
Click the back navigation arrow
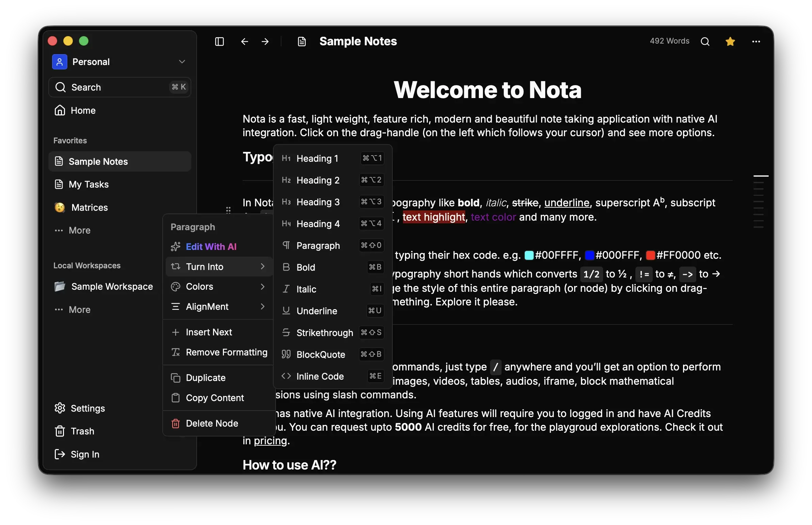click(244, 41)
